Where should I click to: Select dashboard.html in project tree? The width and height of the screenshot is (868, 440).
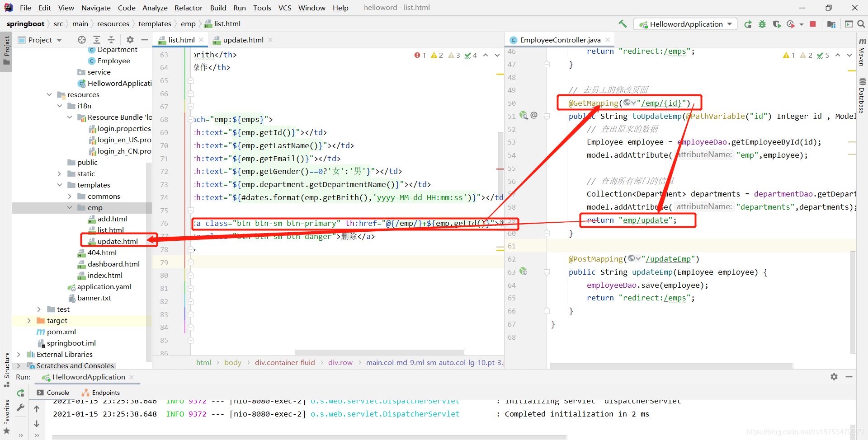[113, 264]
